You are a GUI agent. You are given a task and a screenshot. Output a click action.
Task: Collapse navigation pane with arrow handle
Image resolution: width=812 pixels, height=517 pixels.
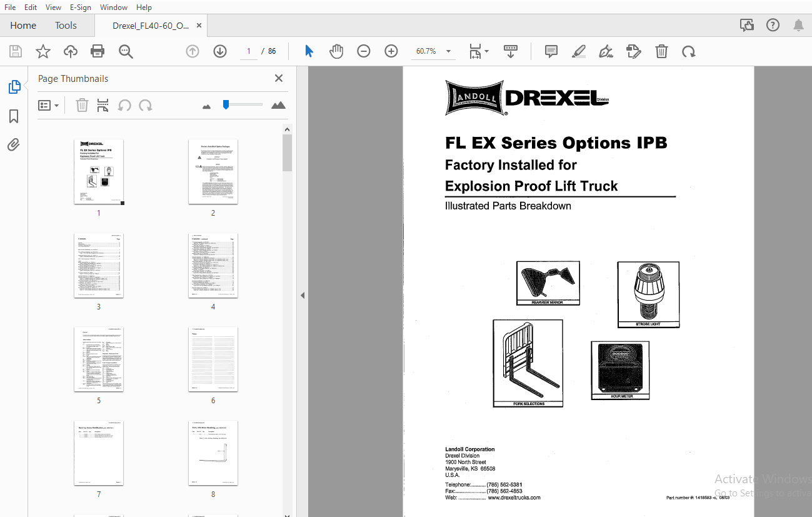pyautogui.click(x=303, y=295)
